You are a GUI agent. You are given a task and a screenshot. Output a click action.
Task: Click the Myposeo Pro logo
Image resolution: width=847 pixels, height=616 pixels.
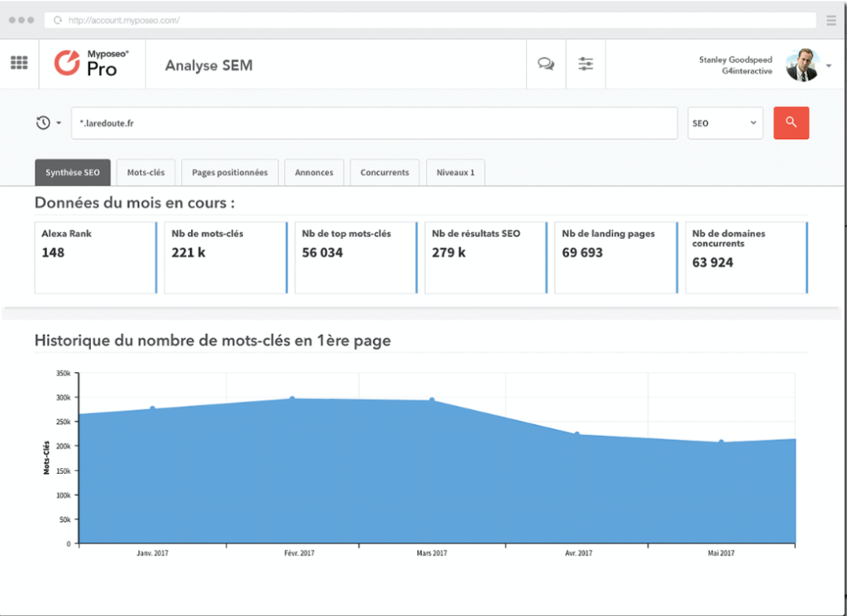click(x=91, y=63)
